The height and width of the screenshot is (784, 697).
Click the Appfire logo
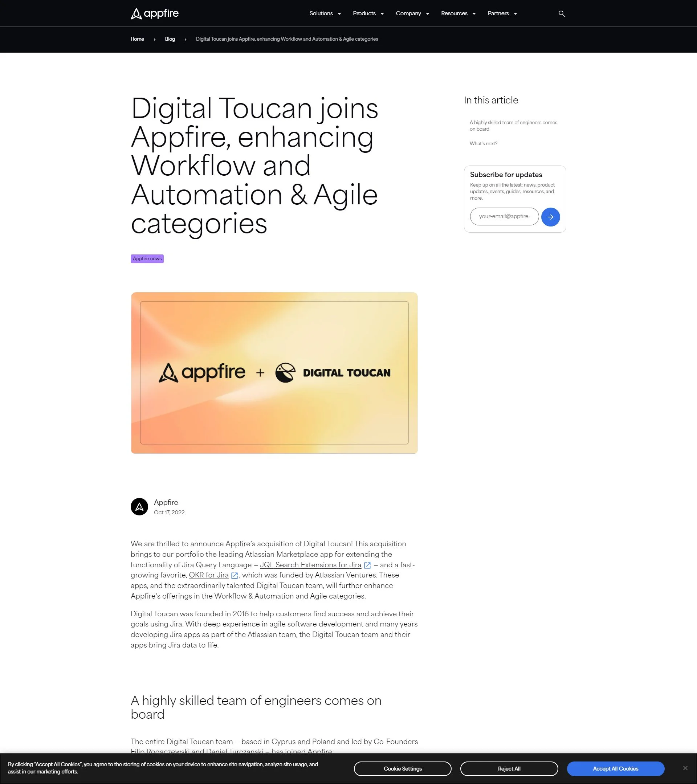tap(154, 13)
